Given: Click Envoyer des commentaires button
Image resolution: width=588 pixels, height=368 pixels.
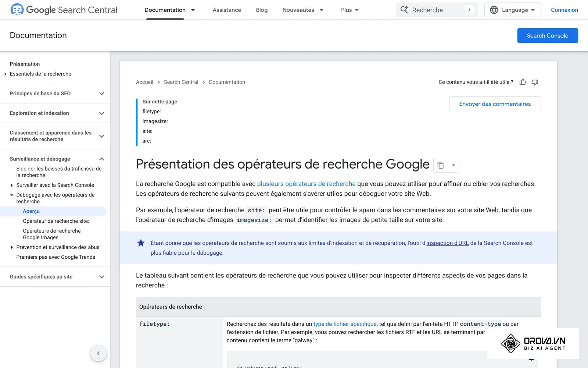Looking at the screenshot, I should pyautogui.click(x=495, y=104).
